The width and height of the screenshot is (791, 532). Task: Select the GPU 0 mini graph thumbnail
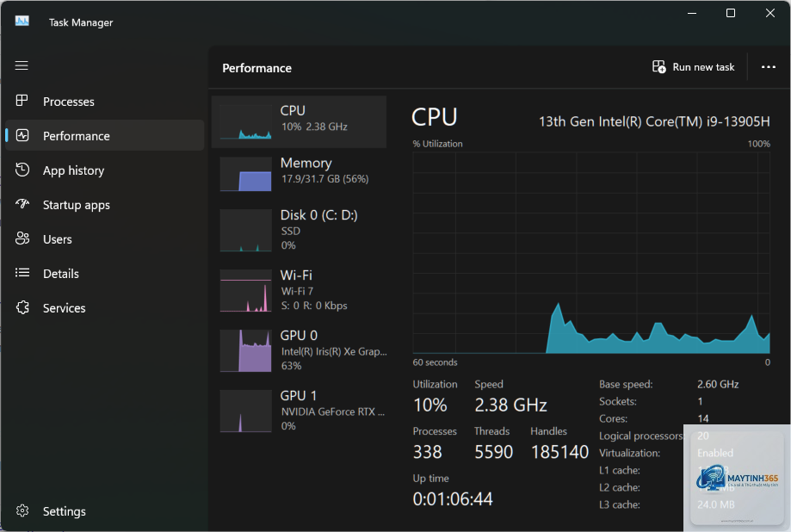click(x=245, y=350)
